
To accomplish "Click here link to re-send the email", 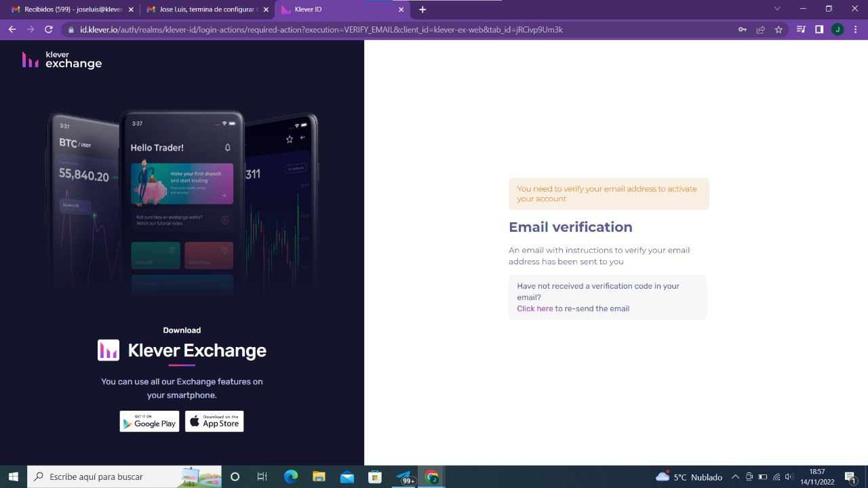I will [535, 308].
